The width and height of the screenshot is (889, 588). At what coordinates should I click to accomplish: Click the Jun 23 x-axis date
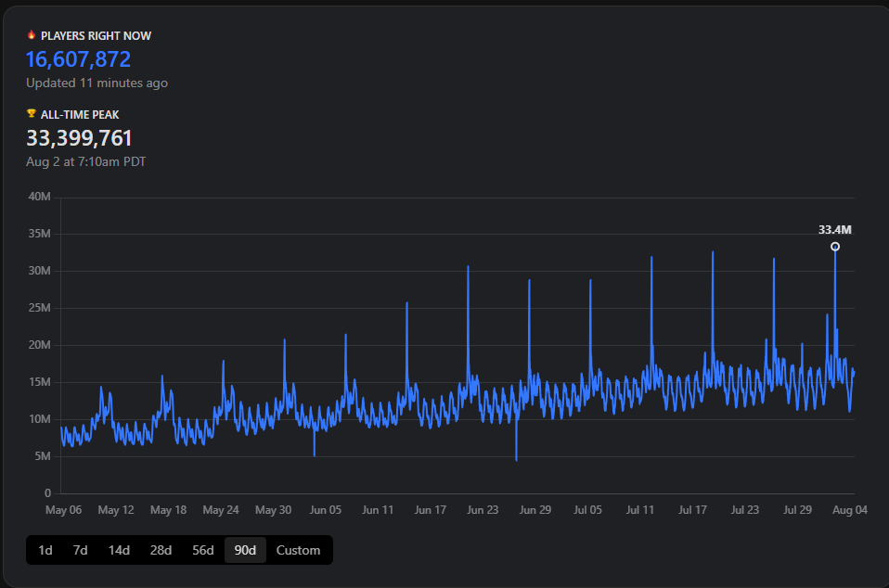[483, 510]
